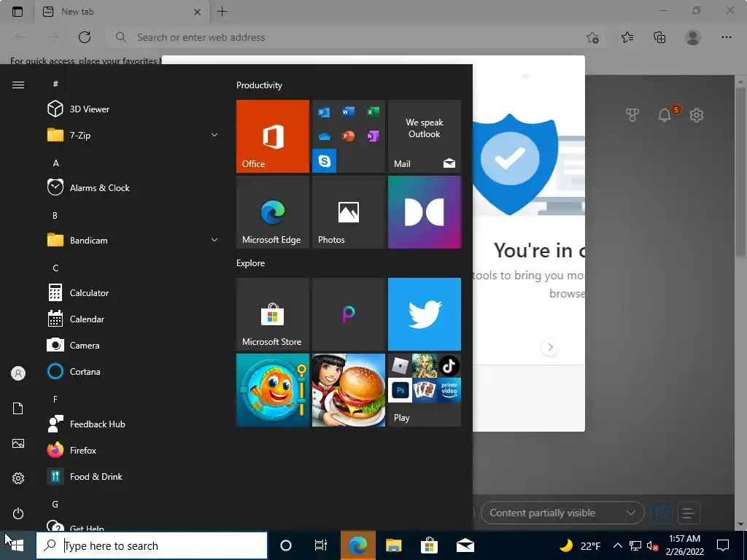This screenshot has height=560, width=747.
Task: Open Microsoft Store on taskbar
Action: [x=429, y=545]
